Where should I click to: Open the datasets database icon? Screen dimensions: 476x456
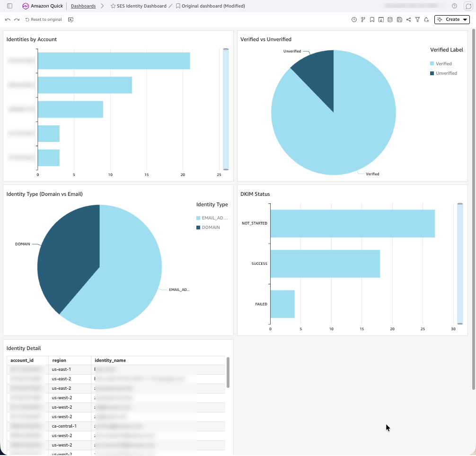pos(390,19)
